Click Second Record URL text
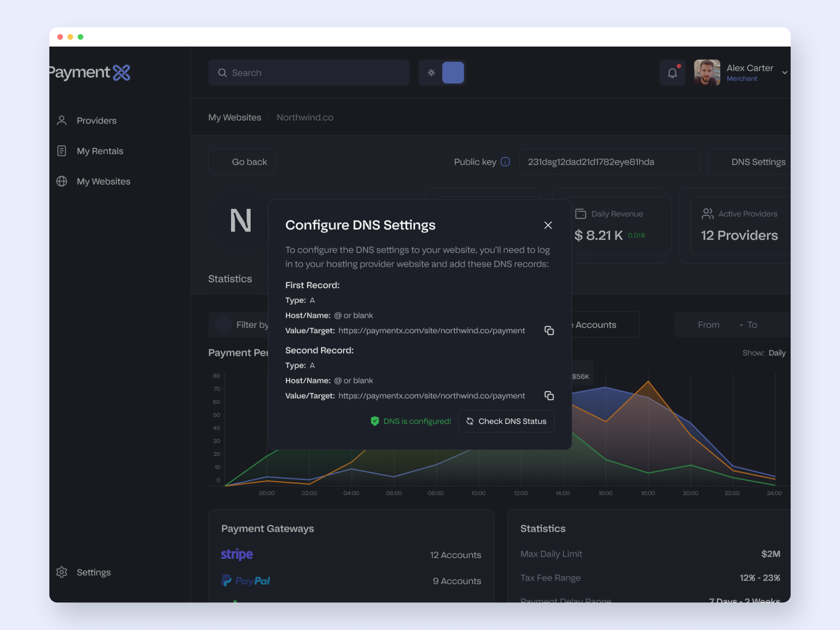Image resolution: width=840 pixels, height=630 pixels. [432, 396]
